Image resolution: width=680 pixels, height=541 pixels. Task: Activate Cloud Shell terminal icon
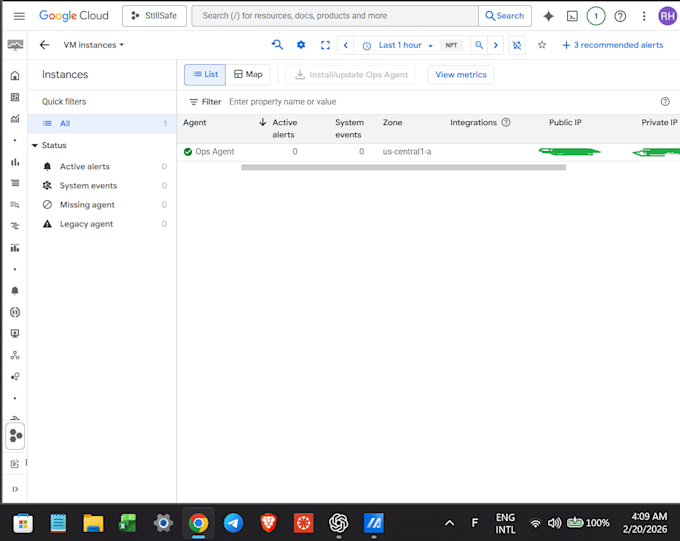572,16
